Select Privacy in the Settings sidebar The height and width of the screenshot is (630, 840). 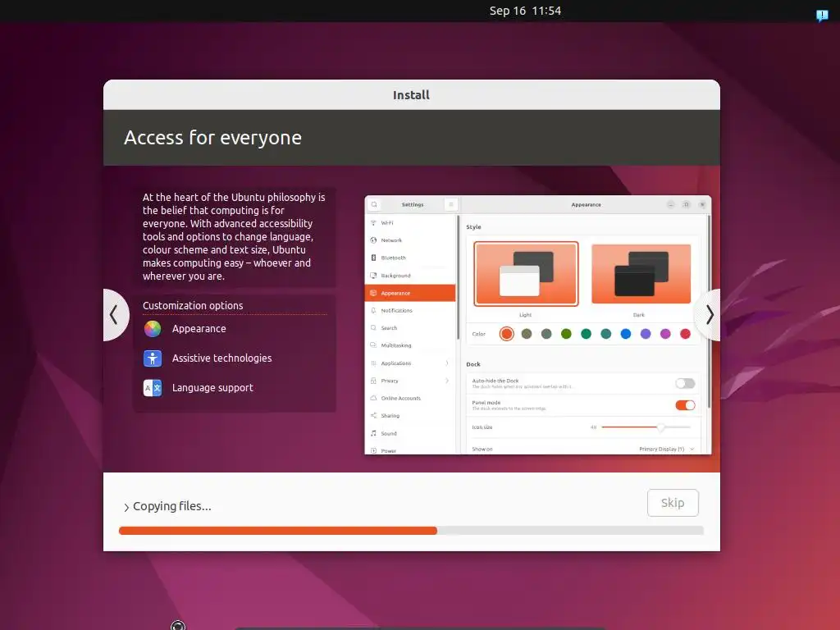coord(410,381)
